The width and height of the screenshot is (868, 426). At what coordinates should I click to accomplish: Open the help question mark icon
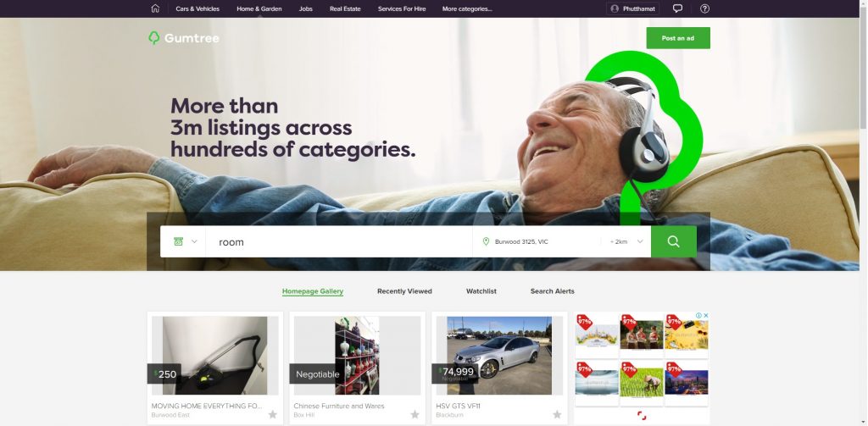(704, 8)
